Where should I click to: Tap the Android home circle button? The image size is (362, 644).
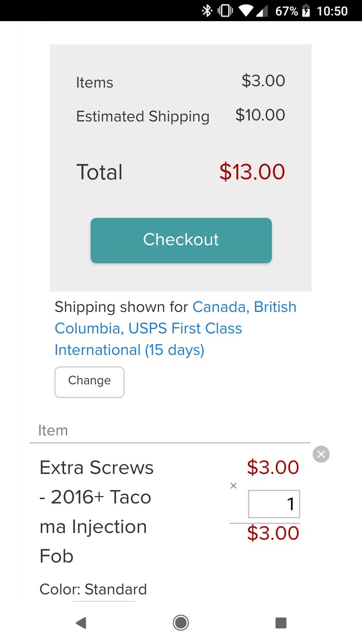tap(181, 623)
